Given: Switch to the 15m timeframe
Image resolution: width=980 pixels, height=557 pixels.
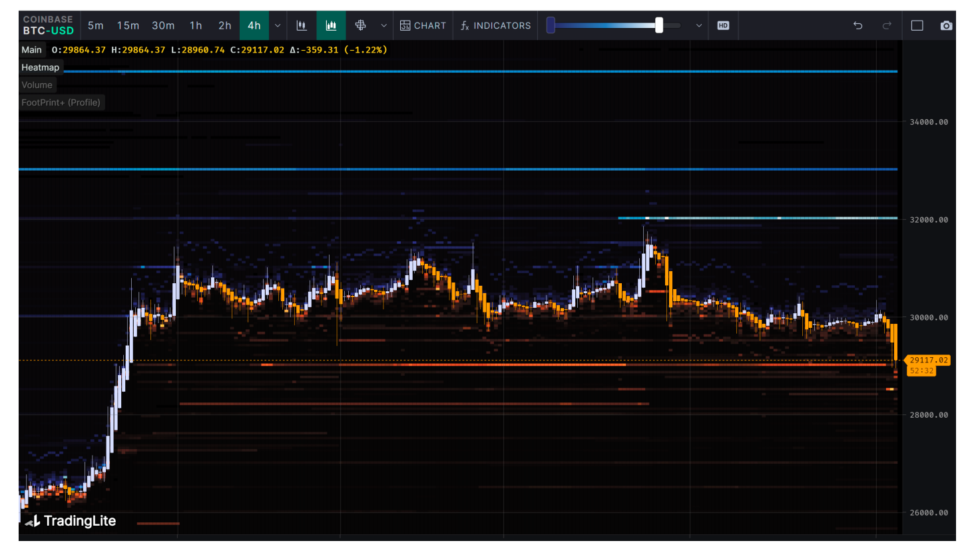Looking at the screenshot, I should pos(128,25).
